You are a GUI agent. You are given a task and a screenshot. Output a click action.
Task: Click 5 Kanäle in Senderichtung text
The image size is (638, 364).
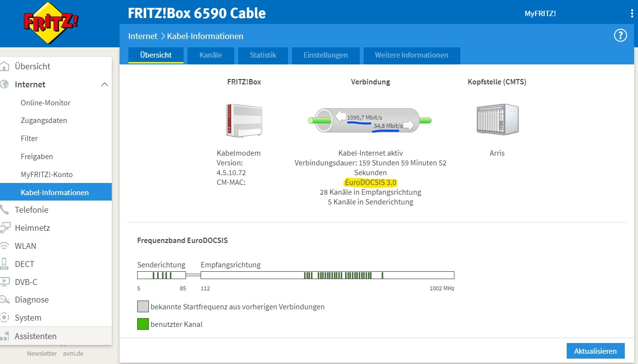click(370, 202)
